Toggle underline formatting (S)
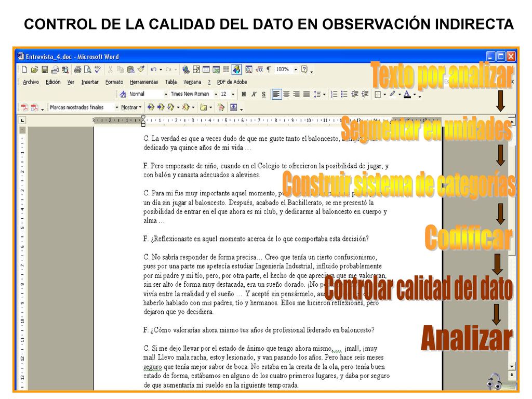The width and height of the screenshot is (532, 399). point(263,95)
